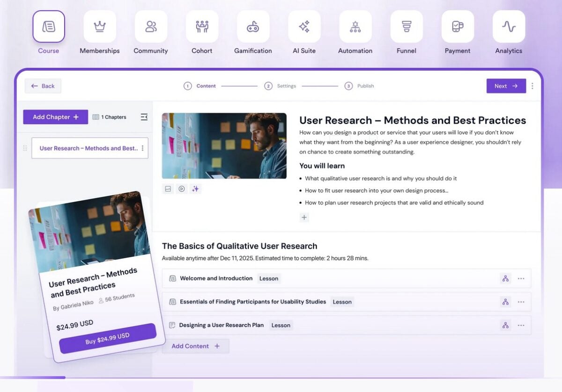
Task: Select the Automation icon
Action: pos(355,27)
